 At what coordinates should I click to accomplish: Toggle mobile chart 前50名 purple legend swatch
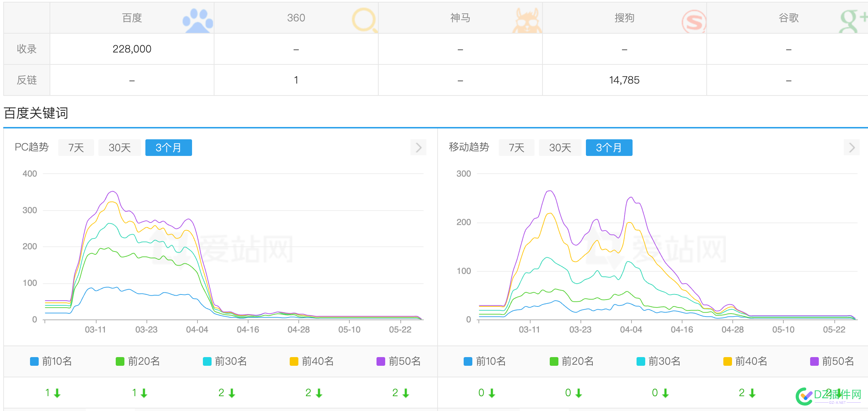(x=814, y=361)
